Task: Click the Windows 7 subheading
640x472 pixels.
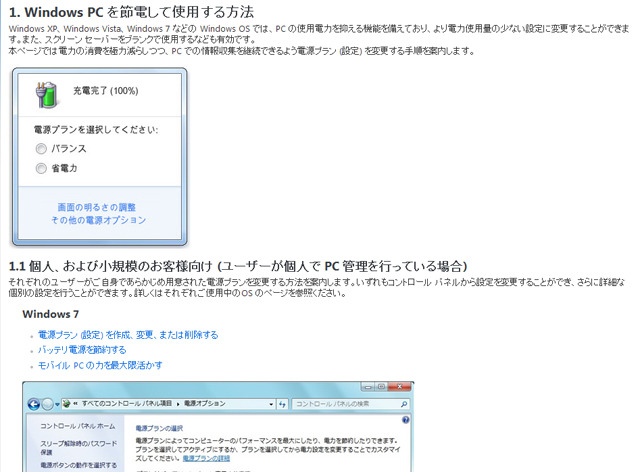Action: tap(51, 314)
